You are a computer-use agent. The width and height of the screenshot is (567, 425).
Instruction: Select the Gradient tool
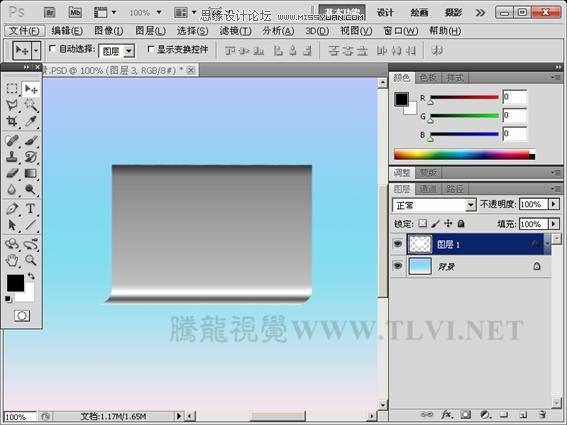coord(31,173)
